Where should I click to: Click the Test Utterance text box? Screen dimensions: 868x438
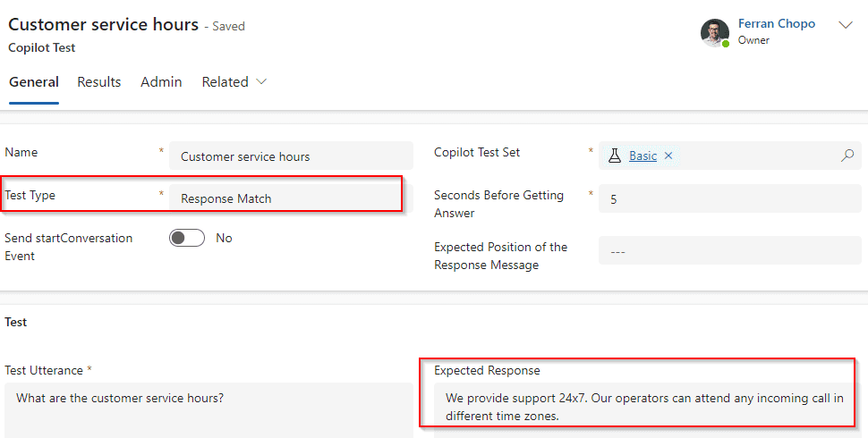[208, 410]
